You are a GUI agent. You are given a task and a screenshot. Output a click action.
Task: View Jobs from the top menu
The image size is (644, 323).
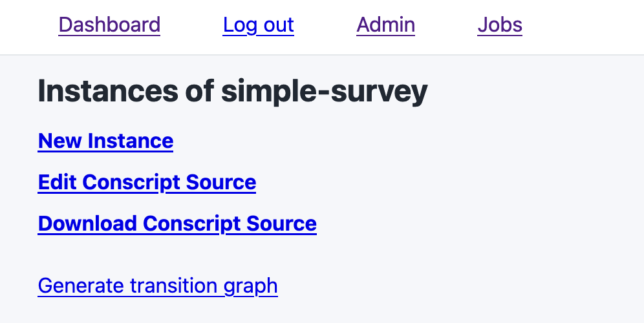(500, 25)
